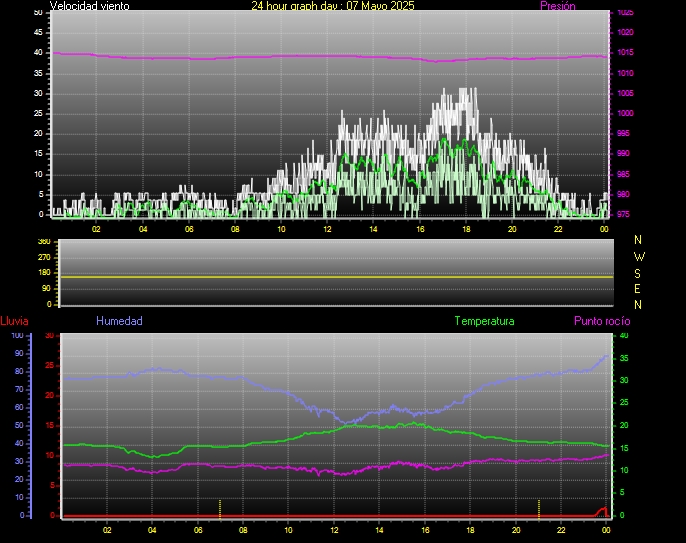The height and width of the screenshot is (543, 686).
Task: Click the "90" wind direction axis value
Action: tap(46, 288)
